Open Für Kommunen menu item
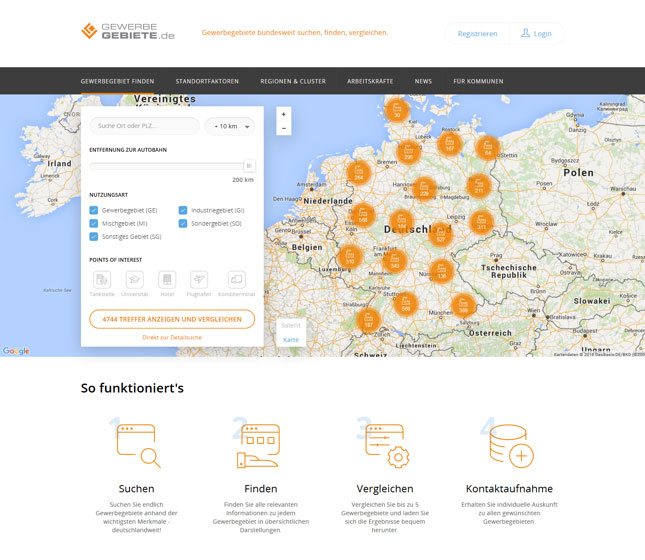This screenshot has height=560, width=645. pos(478,81)
